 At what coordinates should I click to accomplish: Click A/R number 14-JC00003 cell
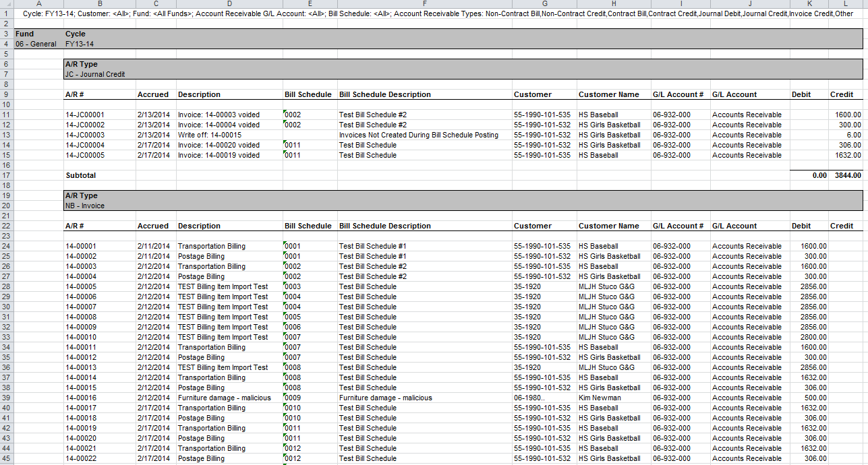pyautogui.click(x=85, y=135)
